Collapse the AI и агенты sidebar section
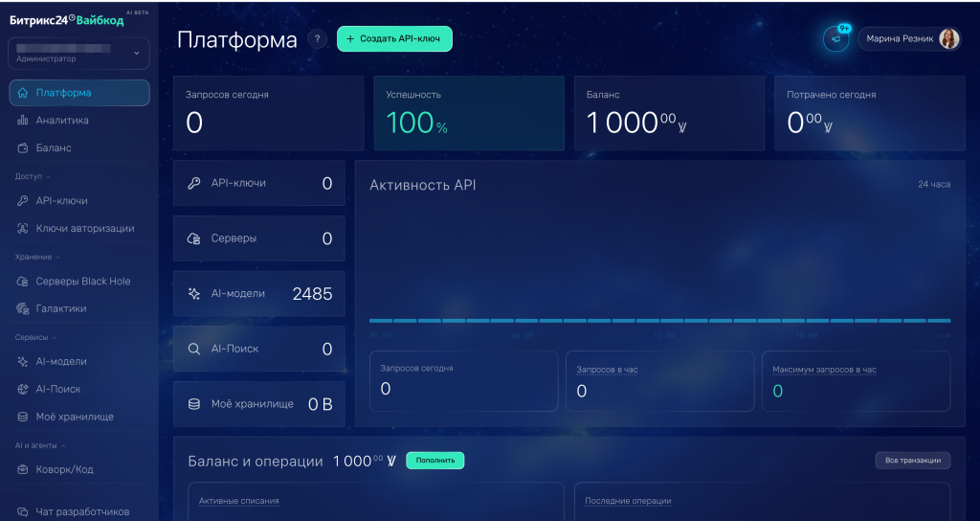Image resolution: width=980 pixels, height=521 pixels. coord(40,445)
